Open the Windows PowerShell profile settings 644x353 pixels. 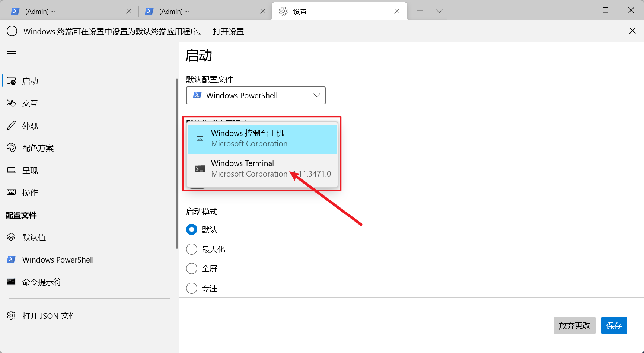point(58,260)
